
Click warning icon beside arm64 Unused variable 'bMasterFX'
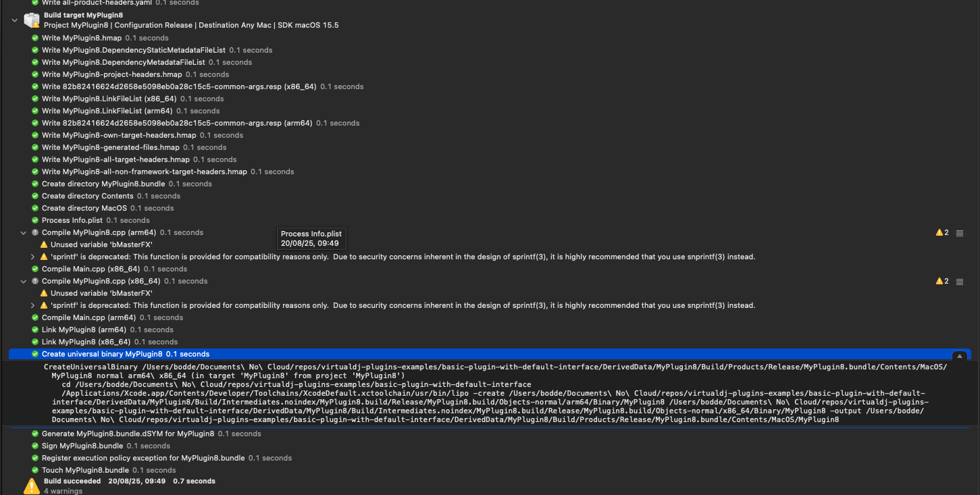[x=45, y=244]
